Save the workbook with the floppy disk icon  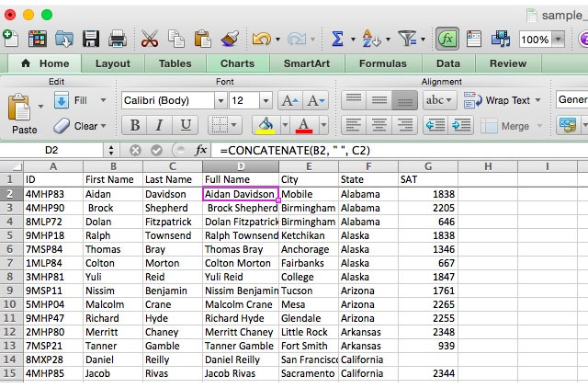pos(91,39)
